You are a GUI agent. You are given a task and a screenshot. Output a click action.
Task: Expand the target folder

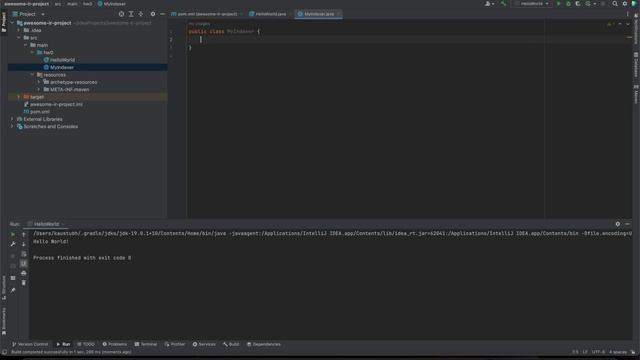click(x=19, y=97)
